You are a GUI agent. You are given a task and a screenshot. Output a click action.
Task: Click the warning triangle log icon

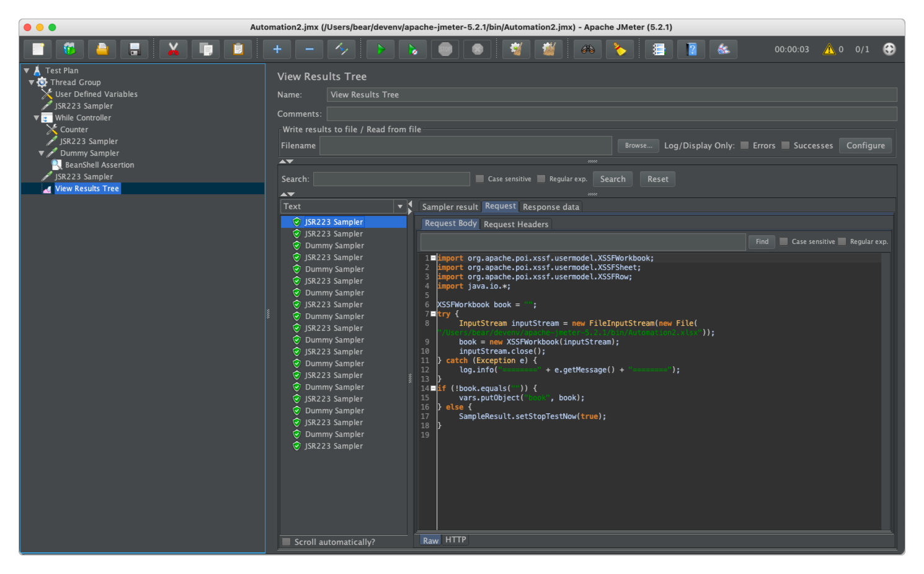tap(829, 49)
